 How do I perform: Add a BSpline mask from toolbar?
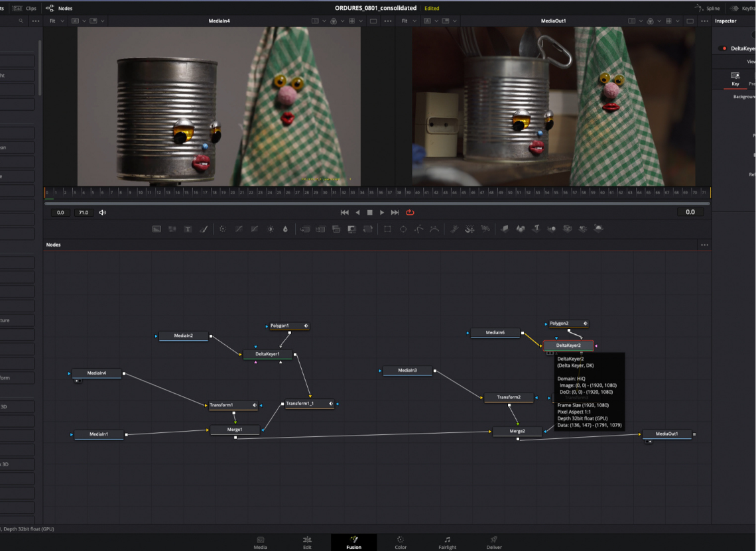(434, 229)
